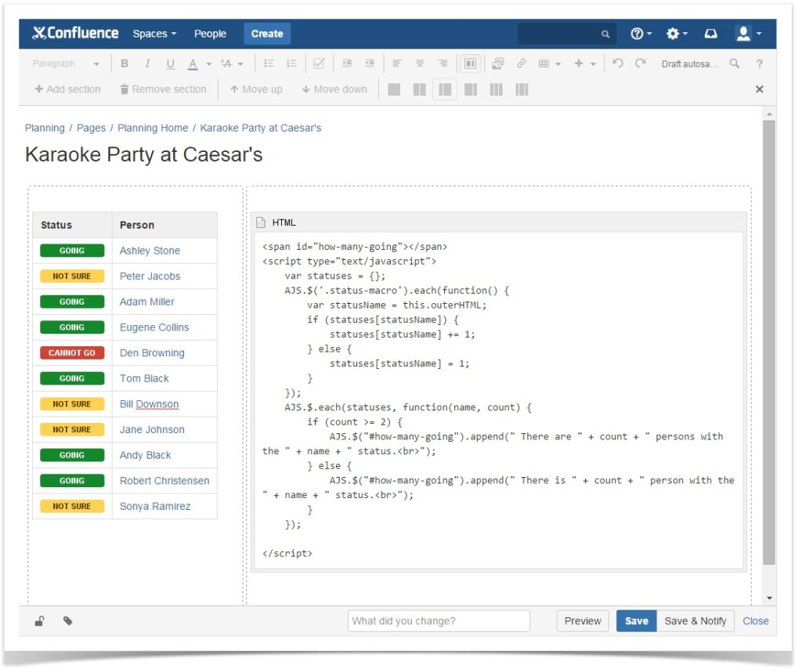Image resolution: width=802 pixels, height=672 pixels.
Task: Add labels using the tag icon
Action: tap(67, 620)
